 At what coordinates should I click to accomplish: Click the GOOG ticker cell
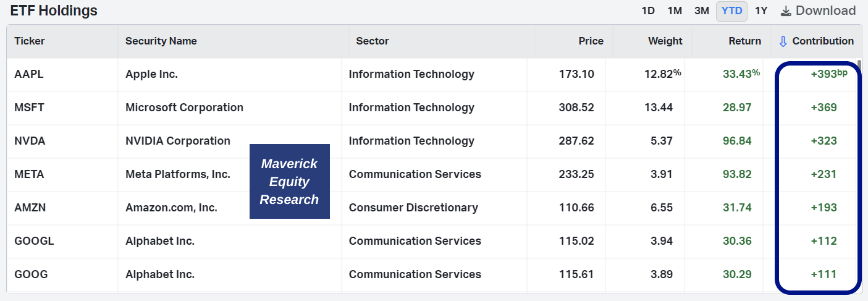tap(31, 274)
